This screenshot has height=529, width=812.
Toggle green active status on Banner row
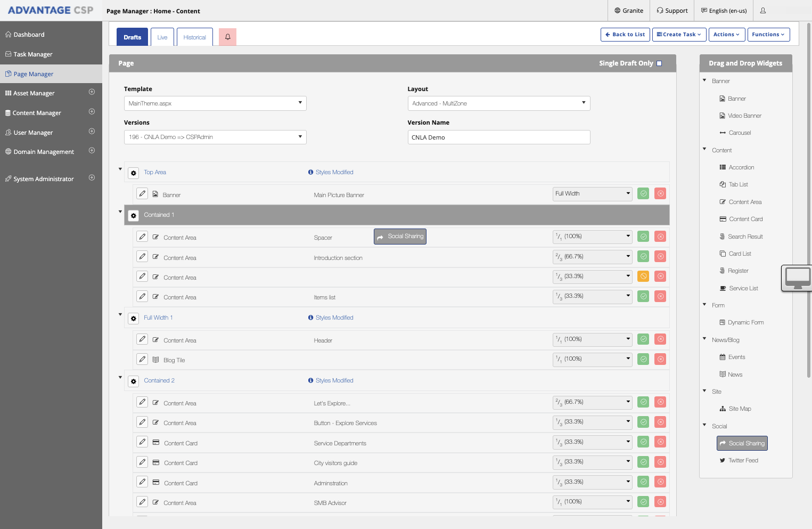pos(643,193)
